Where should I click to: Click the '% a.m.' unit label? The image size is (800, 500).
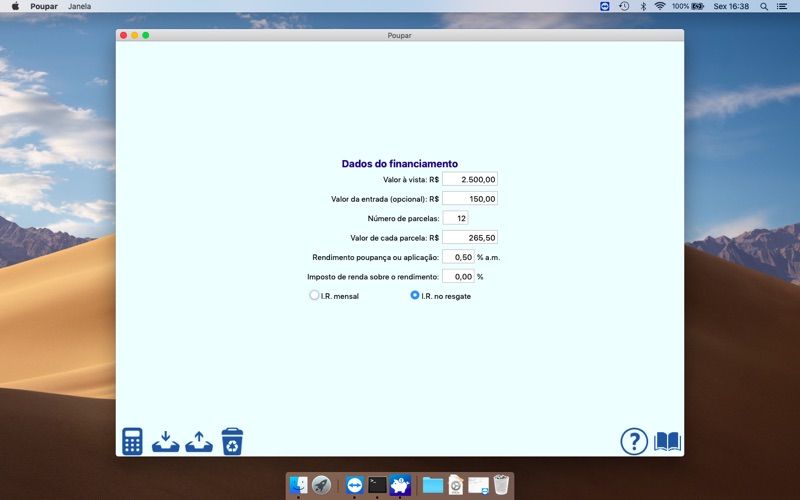coord(489,257)
